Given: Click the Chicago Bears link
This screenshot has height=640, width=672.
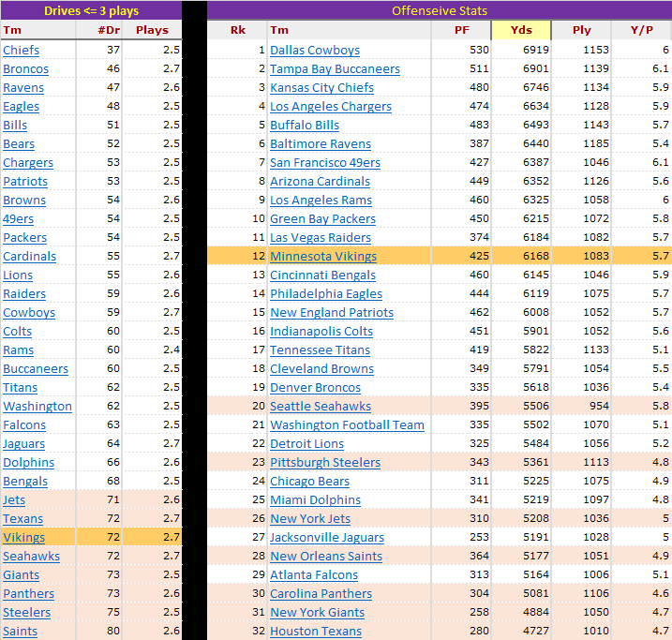Looking at the screenshot, I should [310, 482].
